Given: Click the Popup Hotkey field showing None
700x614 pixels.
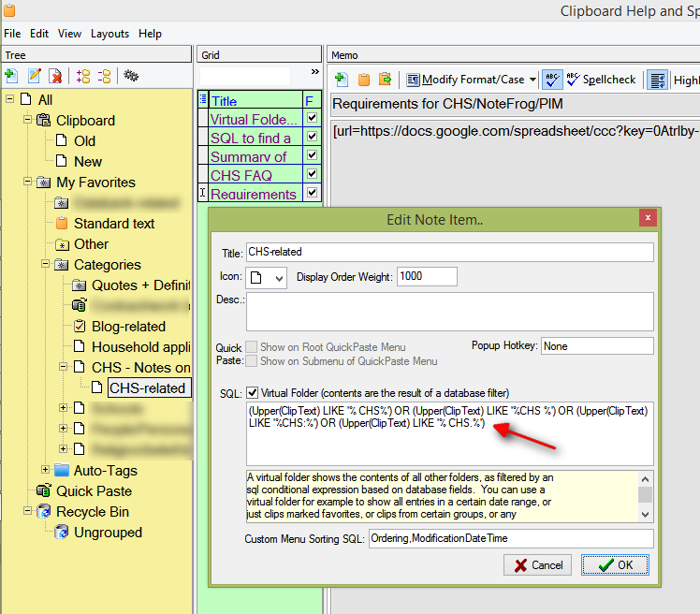Looking at the screenshot, I should [597, 345].
